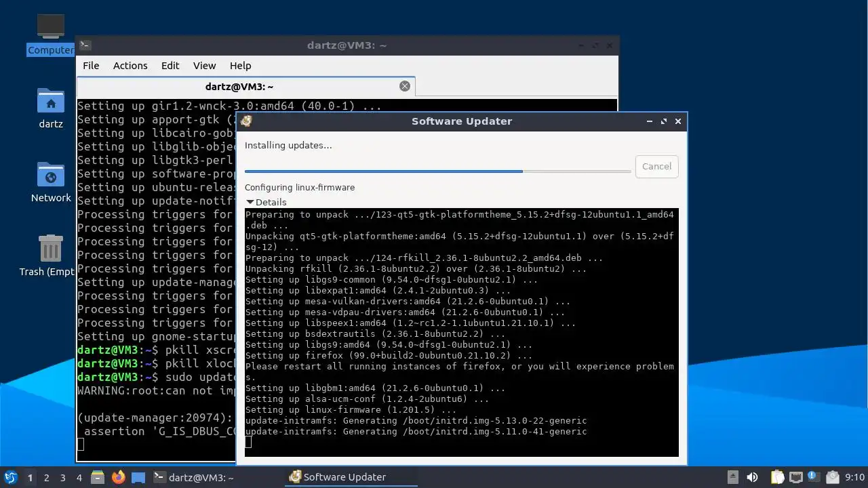The image size is (868, 488).
Task: Close the dartz@VM3 terminal tab
Action: tap(405, 86)
